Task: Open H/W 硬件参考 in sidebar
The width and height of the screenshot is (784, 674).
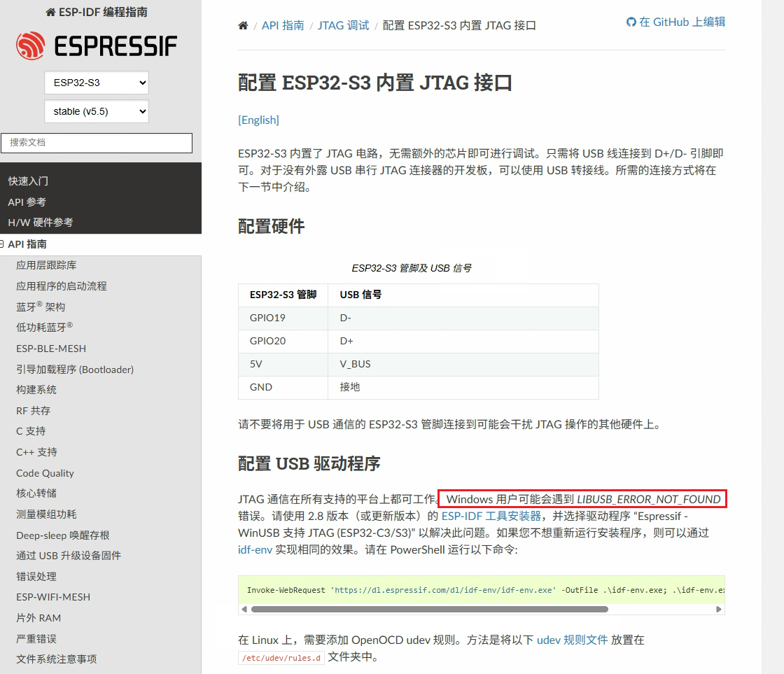Action: [41, 223]
